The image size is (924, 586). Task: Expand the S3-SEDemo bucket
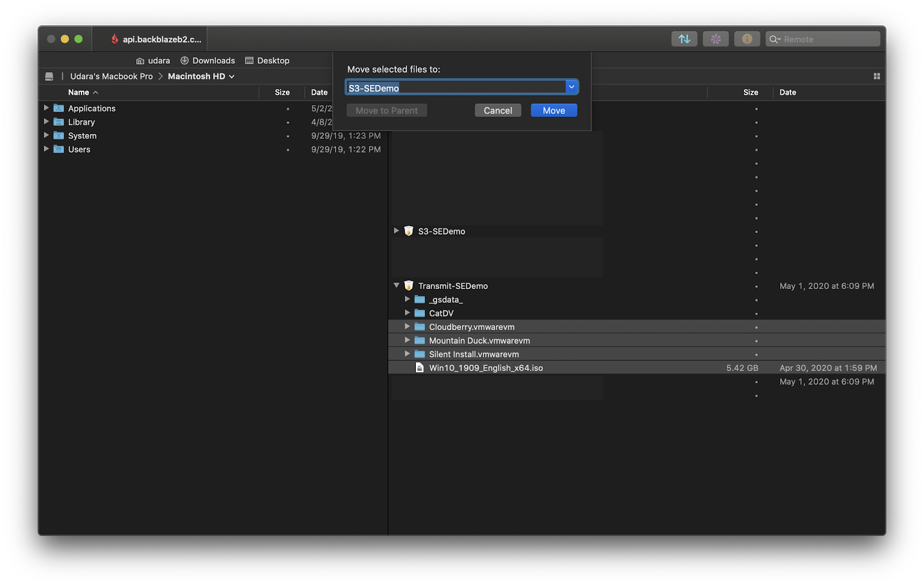click(x=396, y=231)
